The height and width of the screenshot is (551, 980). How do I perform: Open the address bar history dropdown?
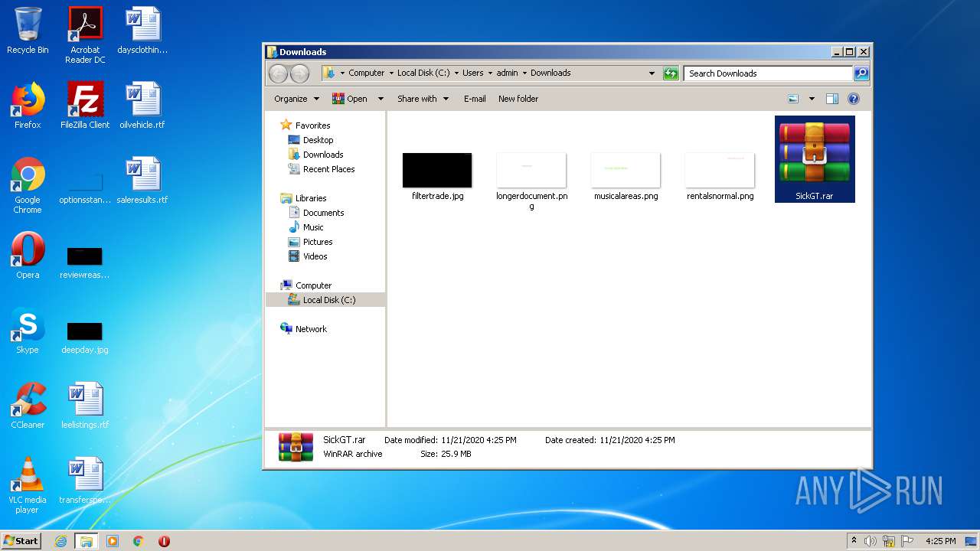coord(652,73)
